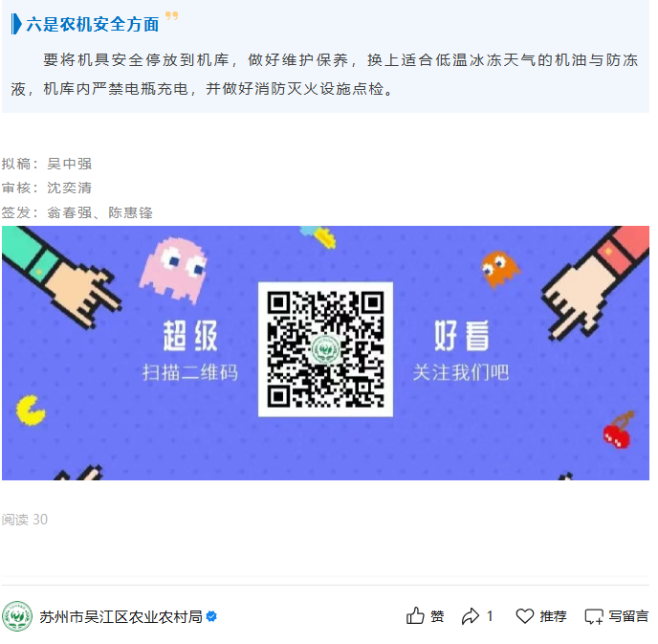Click the 好看 关注我们吧 banner text
The width and height of the screenshot is (658, 644).
tap(461, 351)
